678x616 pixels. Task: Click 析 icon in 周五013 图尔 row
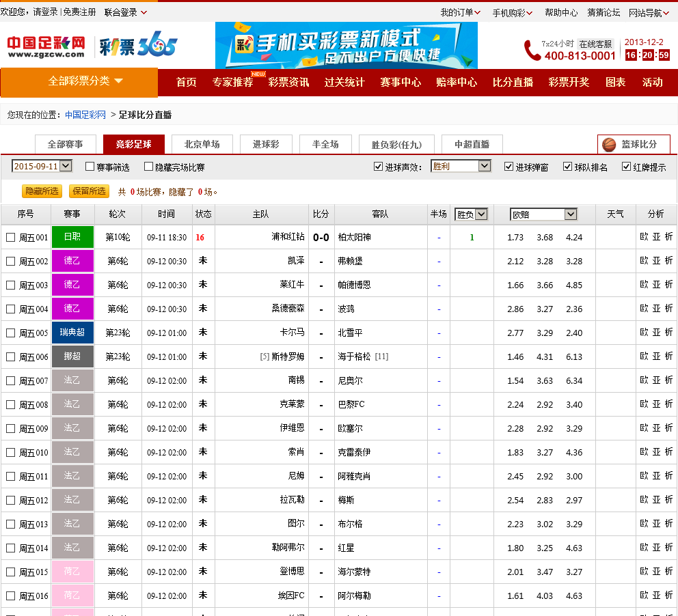point(668,524)
